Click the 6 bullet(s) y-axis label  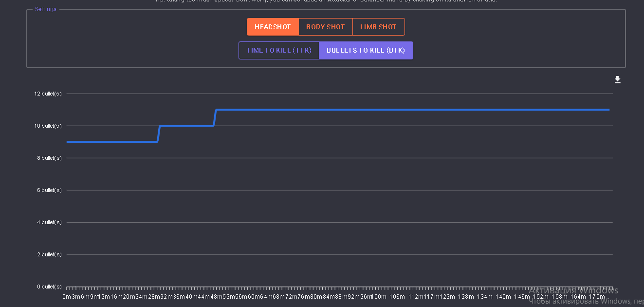49,190
